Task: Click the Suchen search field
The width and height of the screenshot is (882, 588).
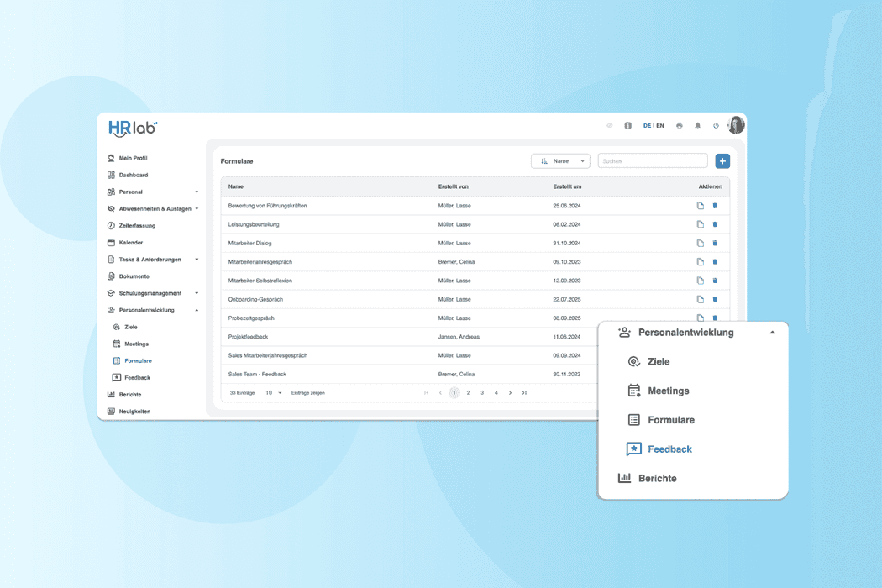Action: pos(652,161)
